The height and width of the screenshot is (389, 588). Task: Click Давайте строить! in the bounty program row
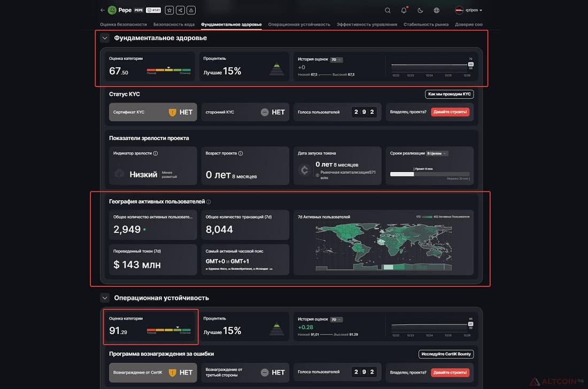click(450, 372)
